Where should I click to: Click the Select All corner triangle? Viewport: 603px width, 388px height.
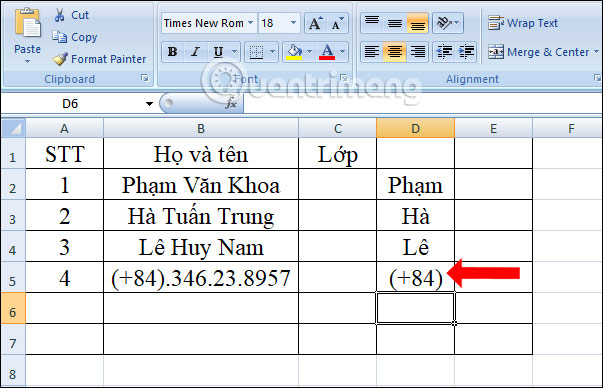click(14, 128)
